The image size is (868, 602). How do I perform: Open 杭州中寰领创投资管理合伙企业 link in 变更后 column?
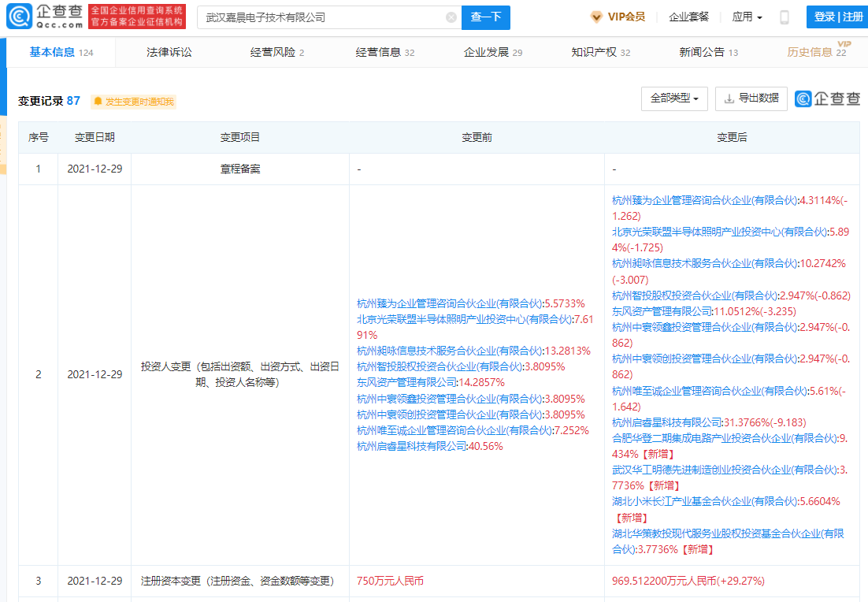tap(705, 359)
